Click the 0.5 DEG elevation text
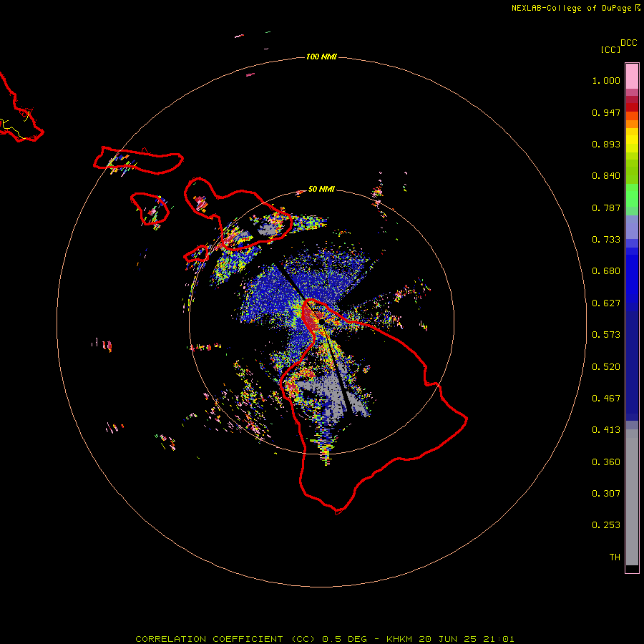 coord(344,639)
